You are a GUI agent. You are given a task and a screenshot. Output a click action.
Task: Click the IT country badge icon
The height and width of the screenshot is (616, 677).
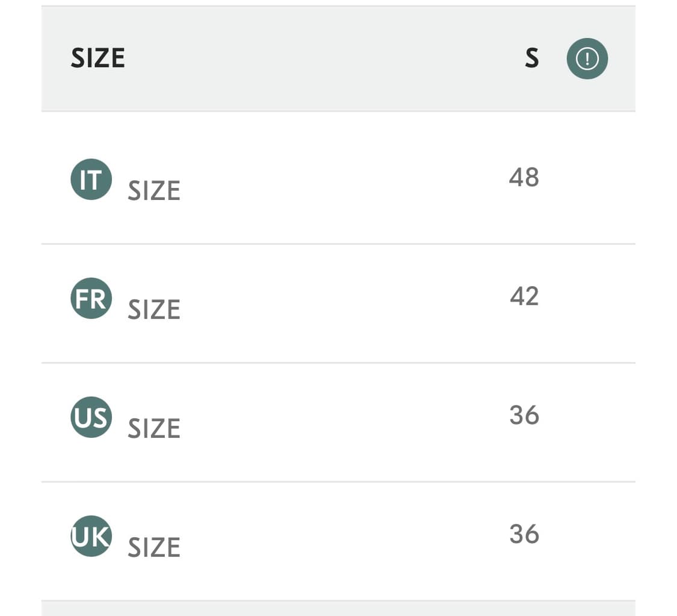[x=91, y=179]
